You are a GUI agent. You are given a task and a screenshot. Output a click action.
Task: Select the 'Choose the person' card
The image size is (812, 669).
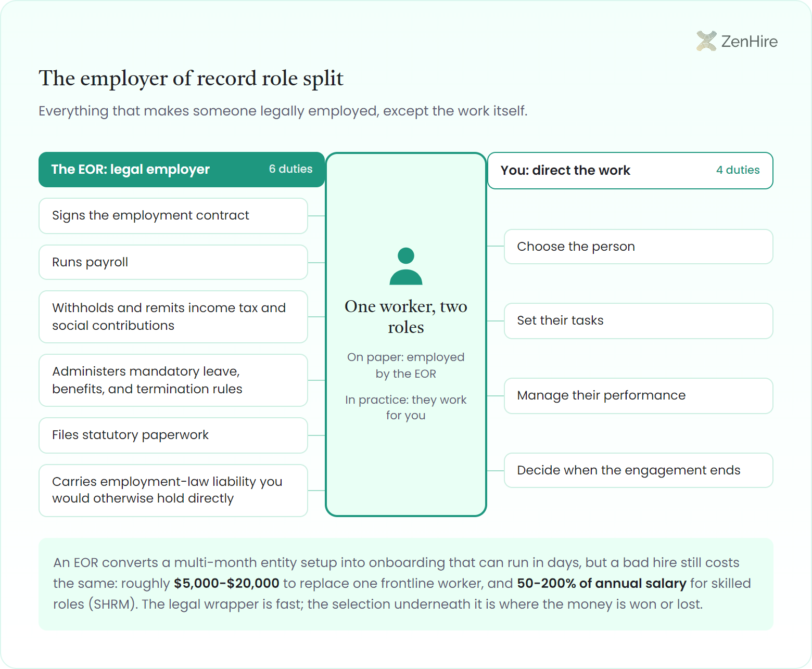coord(639,247)
